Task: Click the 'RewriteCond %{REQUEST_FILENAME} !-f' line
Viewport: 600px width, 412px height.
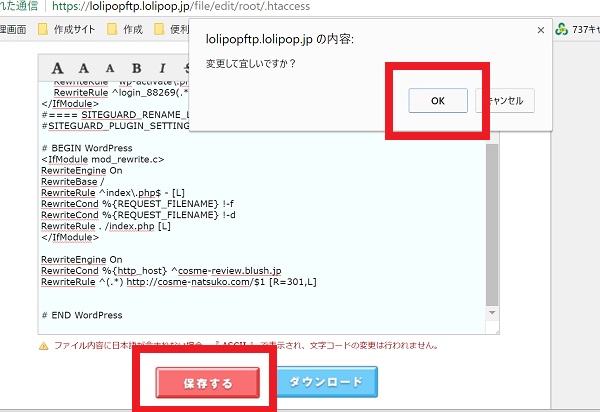Action: [137, 204]
